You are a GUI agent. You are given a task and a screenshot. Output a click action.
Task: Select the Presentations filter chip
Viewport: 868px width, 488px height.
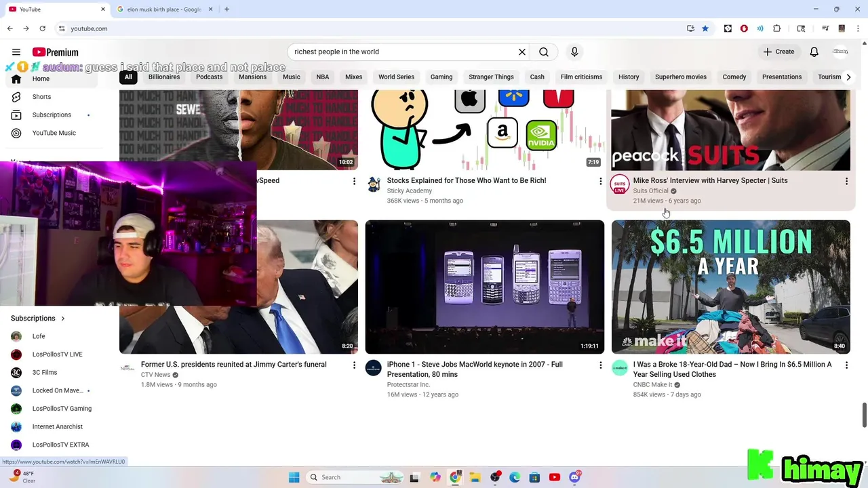coord(782,77)
